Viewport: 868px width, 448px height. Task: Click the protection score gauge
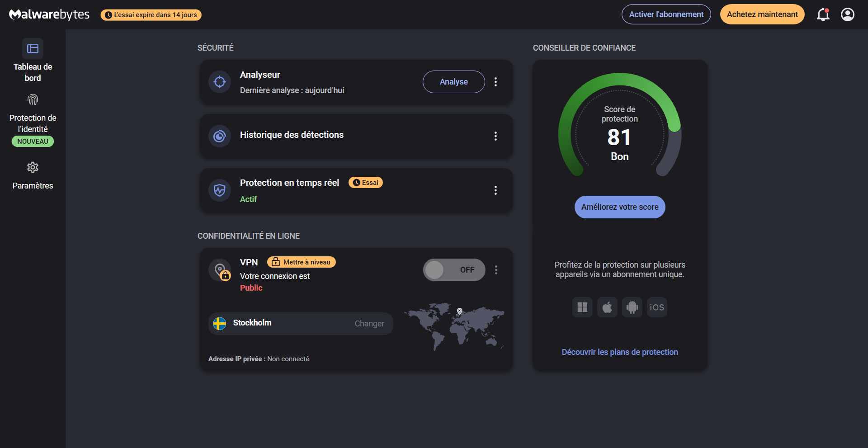click(620, 124)
